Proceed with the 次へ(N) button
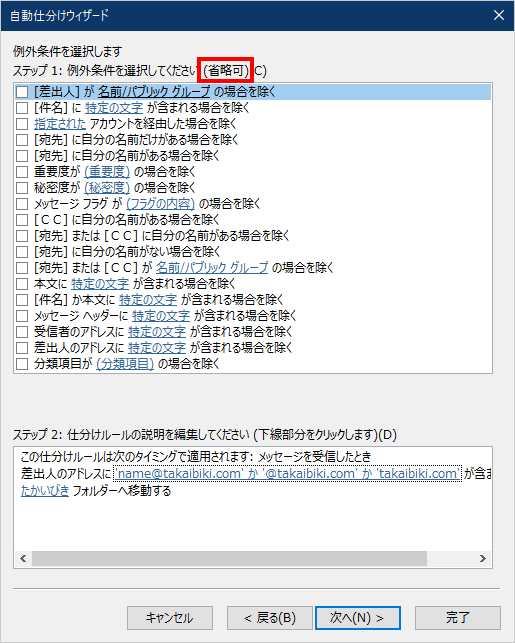Image resolution: width=515 pixels, height=643 pixels. (358, 618)
